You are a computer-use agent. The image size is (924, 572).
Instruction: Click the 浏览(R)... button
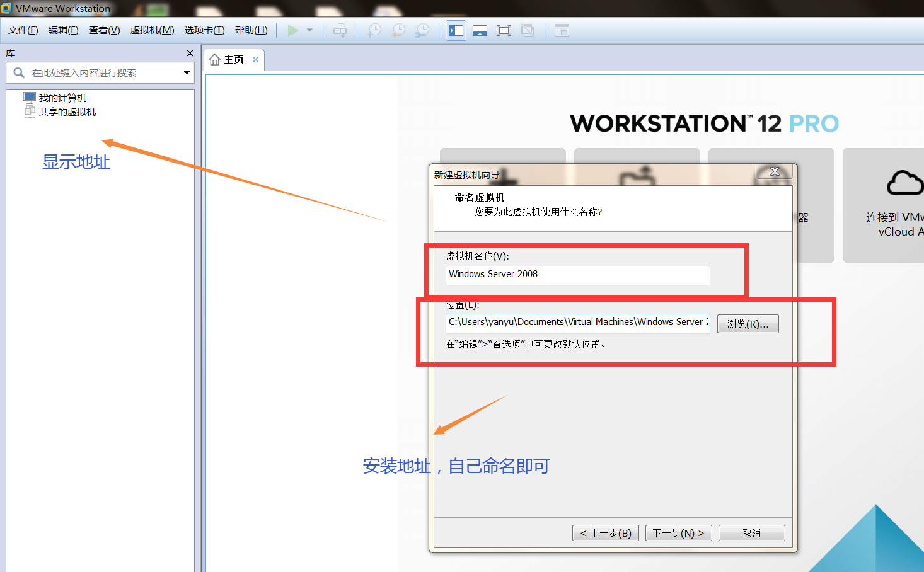[x=748, y=324]
